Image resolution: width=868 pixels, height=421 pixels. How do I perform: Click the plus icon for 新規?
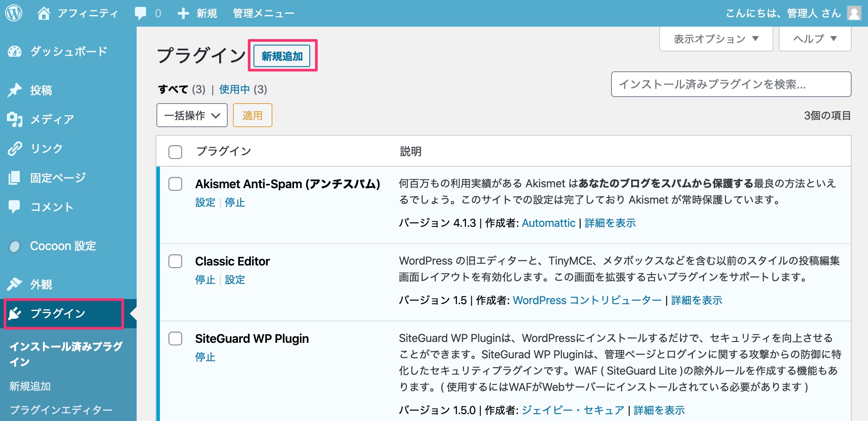(x=183, y=13)
